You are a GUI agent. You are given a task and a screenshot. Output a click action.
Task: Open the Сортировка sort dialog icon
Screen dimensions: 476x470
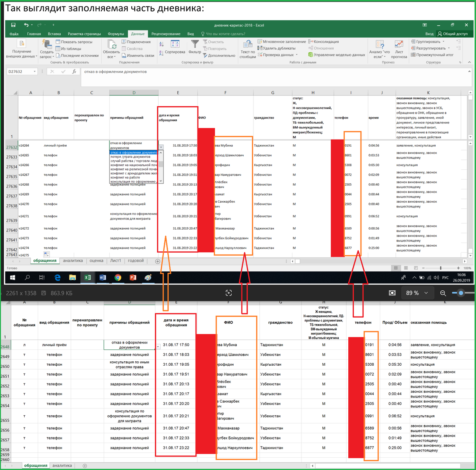[175, 44]
